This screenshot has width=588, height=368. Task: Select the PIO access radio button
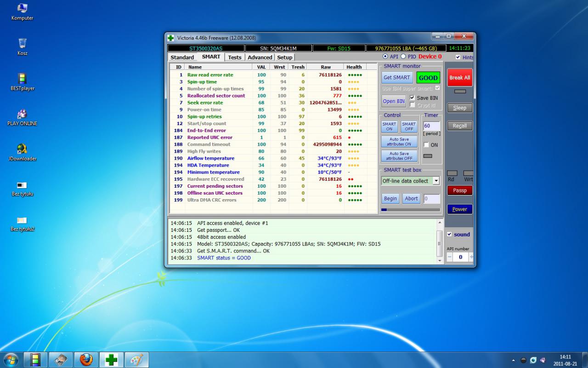[403, 57]
